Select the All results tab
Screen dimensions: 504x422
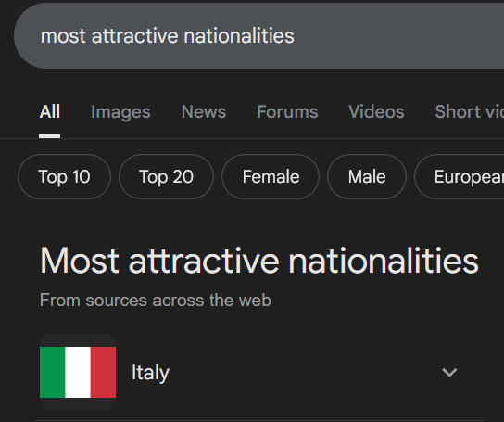49,112
